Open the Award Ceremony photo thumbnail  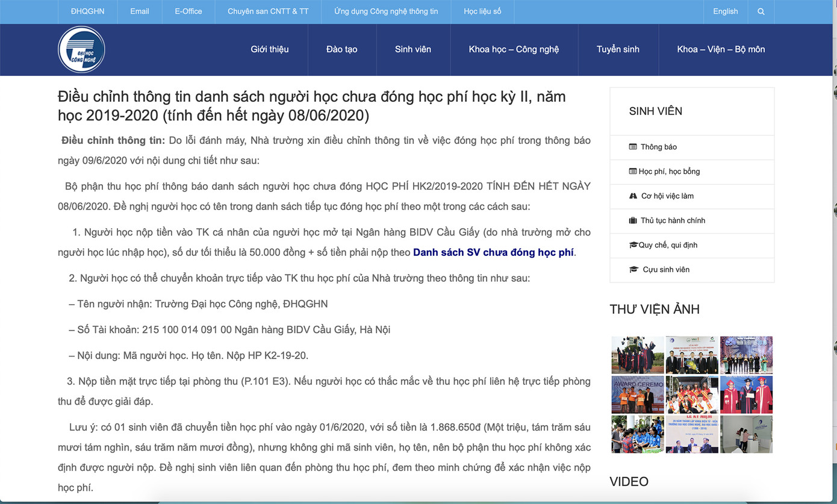point(637,394)
